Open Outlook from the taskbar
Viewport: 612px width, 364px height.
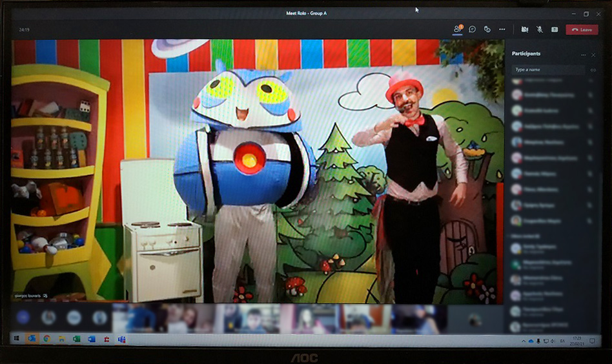pos(32,339)
